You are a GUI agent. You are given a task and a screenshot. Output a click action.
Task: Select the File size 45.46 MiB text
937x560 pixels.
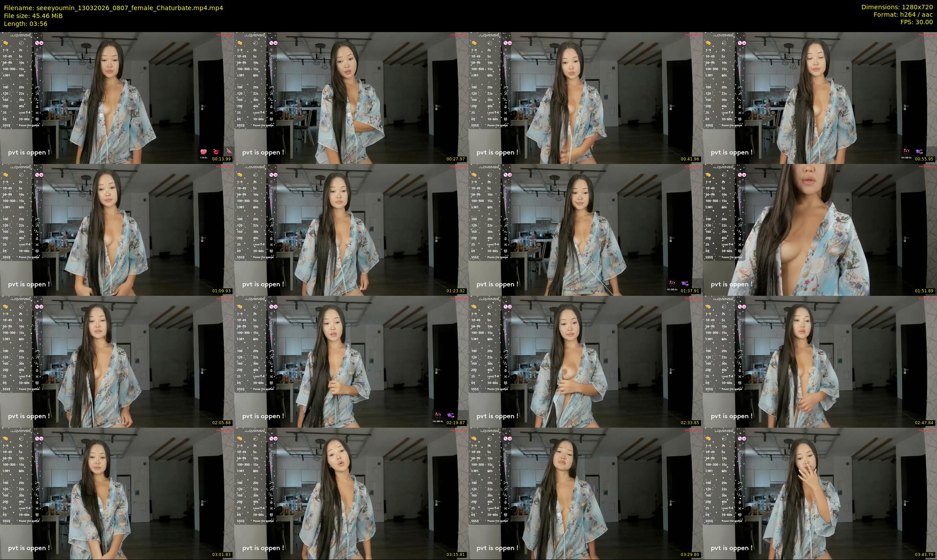coord(33,16)
